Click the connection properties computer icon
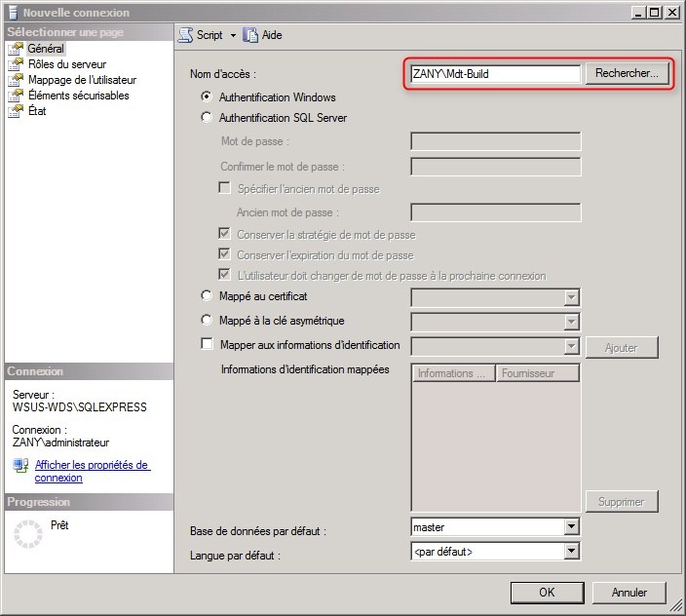686x616 pixels. click(x=20, y=466)
